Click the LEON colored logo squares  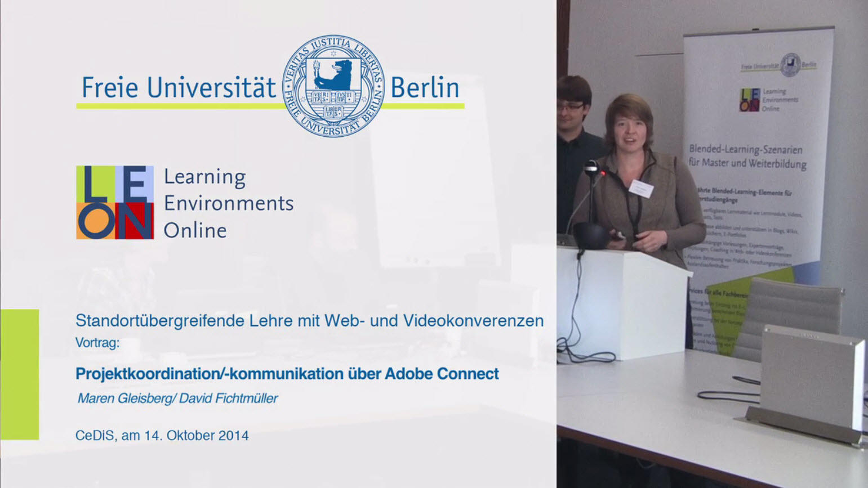point(115,203)
